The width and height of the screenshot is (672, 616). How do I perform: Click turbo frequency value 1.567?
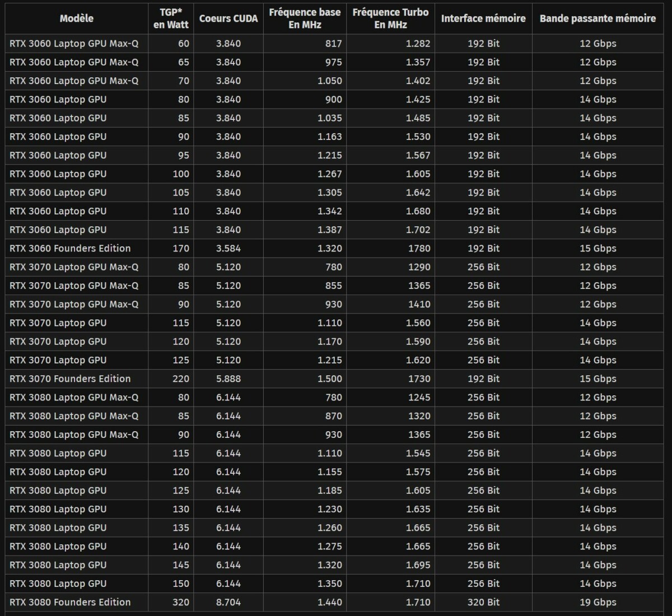coord(418,155)
